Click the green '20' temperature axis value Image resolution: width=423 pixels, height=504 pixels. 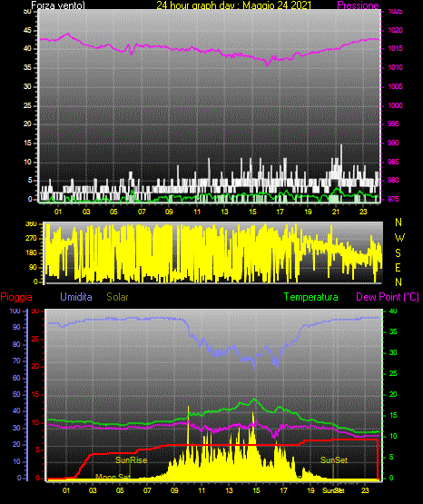coord(393,394)
